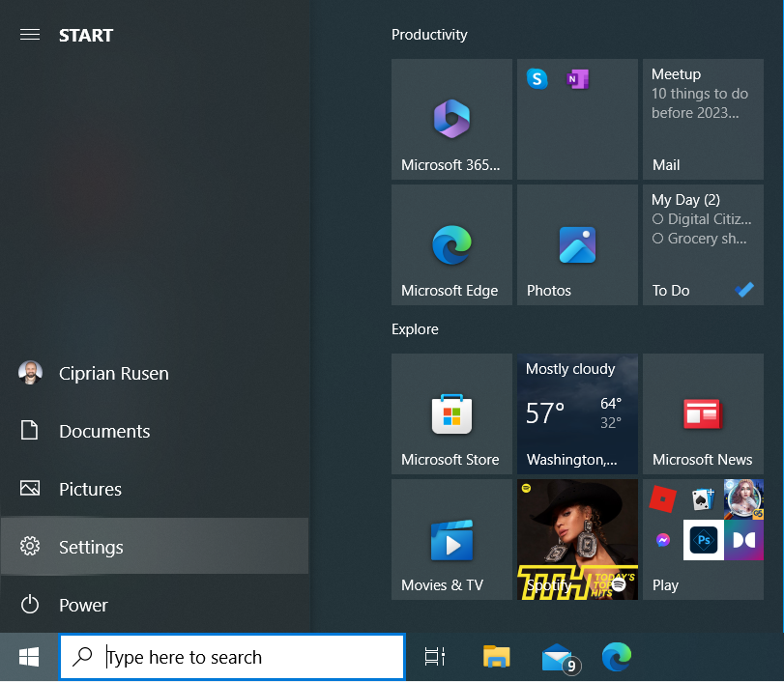Open Documents folder from Start

tap(155, 431)
